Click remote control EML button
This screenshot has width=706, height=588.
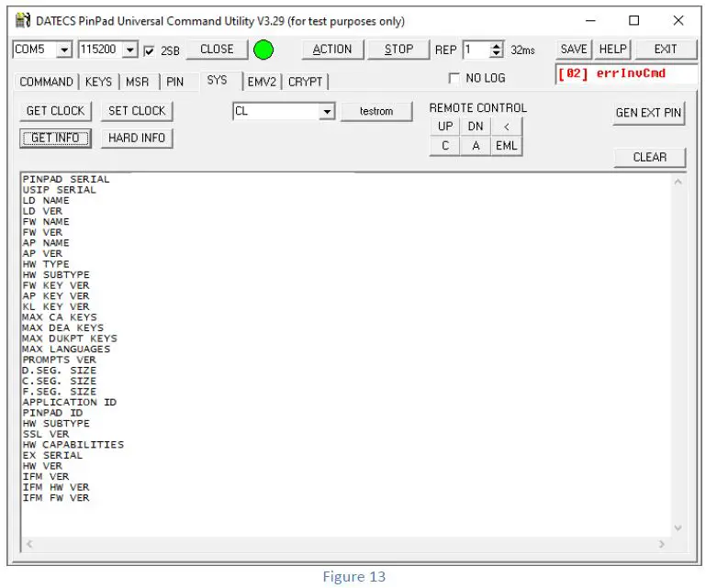[507, 146]
